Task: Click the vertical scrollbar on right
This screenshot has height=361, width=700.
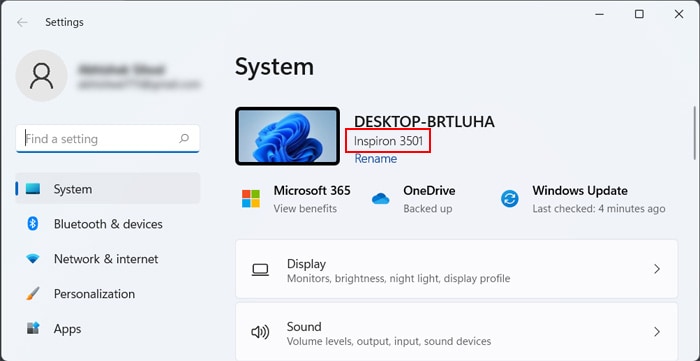Action: (694, 132)
